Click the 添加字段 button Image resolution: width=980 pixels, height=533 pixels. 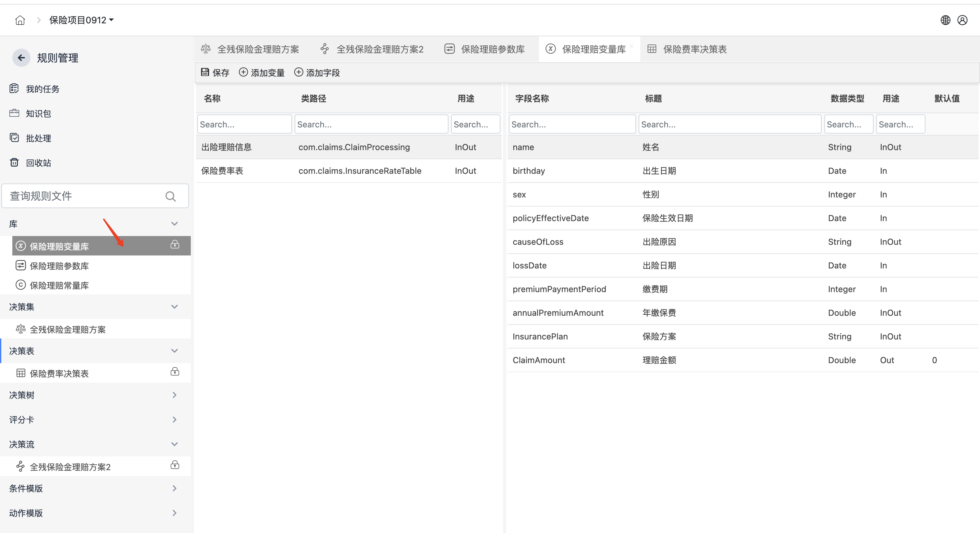click(317, 72)
